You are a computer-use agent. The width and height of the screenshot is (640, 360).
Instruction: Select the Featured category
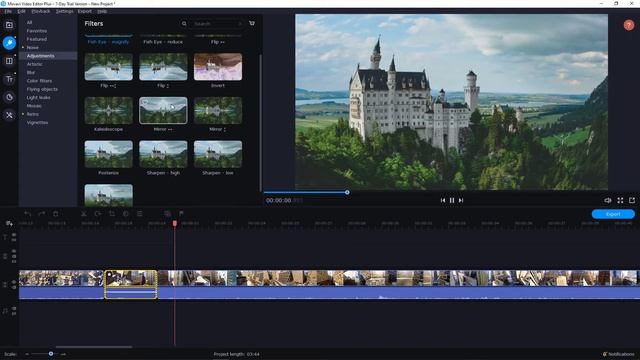(x=37, y=39)
